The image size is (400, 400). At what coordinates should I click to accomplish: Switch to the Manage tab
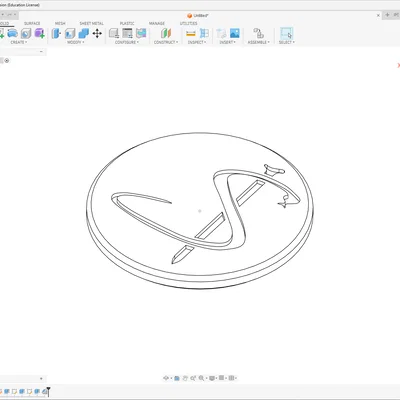[x=157, y=23]
